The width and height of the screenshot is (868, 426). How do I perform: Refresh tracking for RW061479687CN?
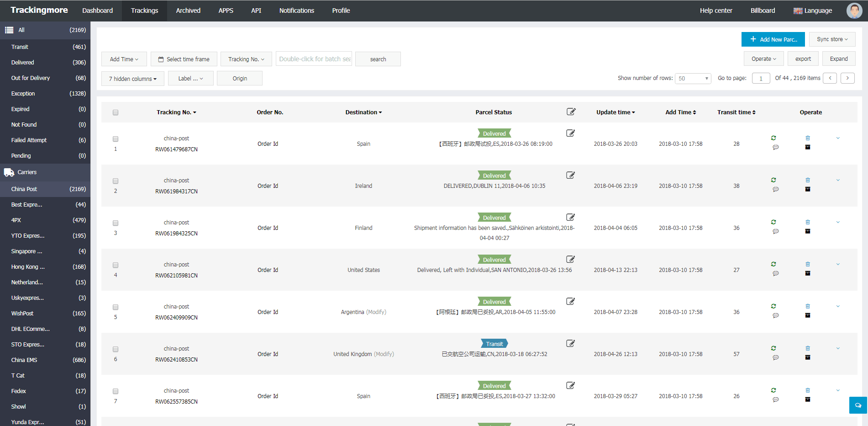(773, 138)
